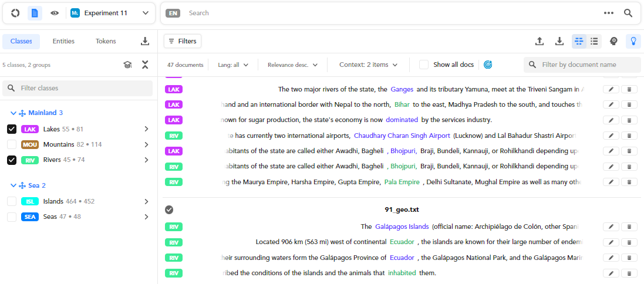Click the Filters button

point(182,41)
